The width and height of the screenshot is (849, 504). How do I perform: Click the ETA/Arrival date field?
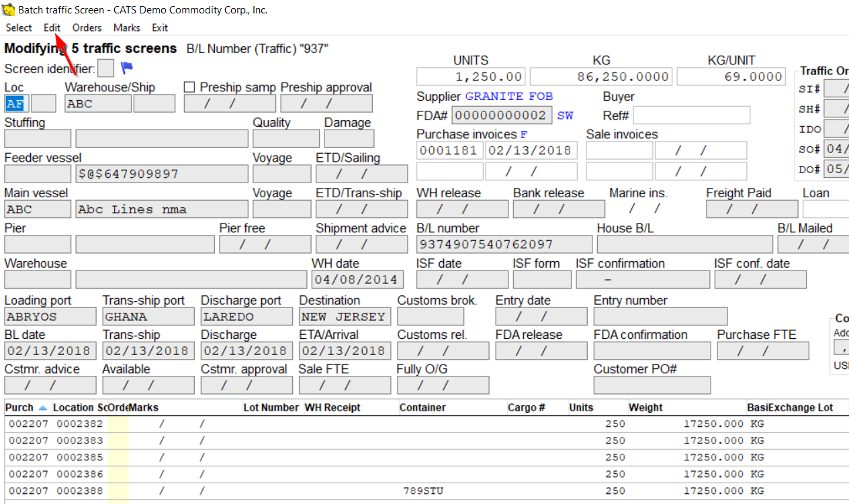(345, 350)
